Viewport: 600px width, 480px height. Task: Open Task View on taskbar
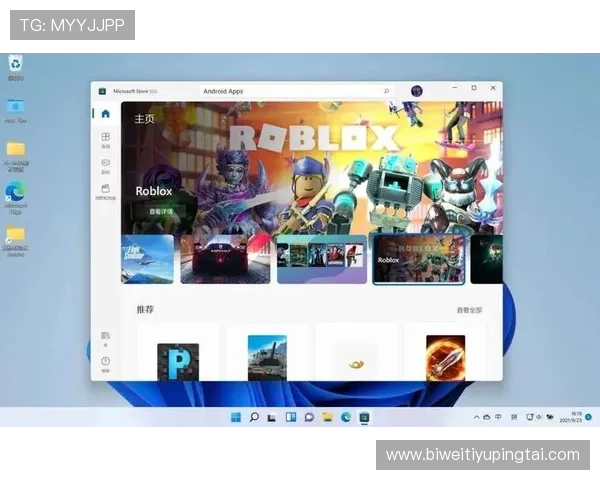272,417
